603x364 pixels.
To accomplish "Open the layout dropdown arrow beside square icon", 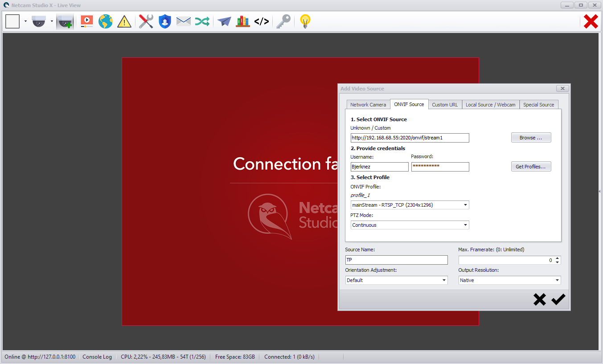I will coord(25,21).
